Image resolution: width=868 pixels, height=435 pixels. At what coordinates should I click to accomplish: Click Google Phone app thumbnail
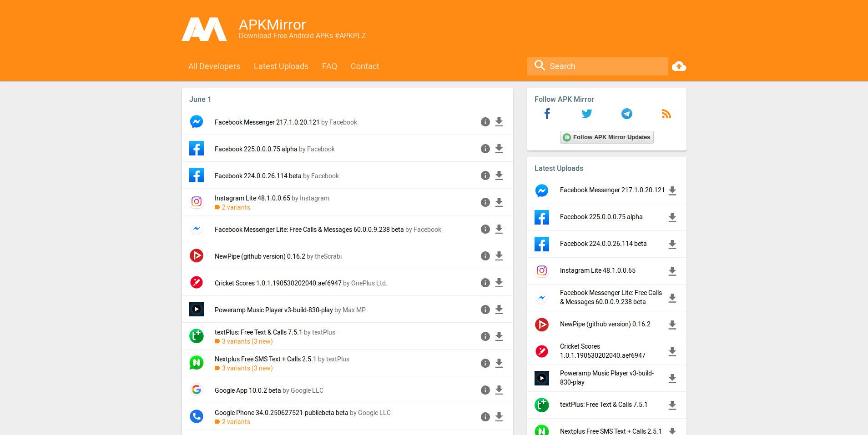coord(197,416)
